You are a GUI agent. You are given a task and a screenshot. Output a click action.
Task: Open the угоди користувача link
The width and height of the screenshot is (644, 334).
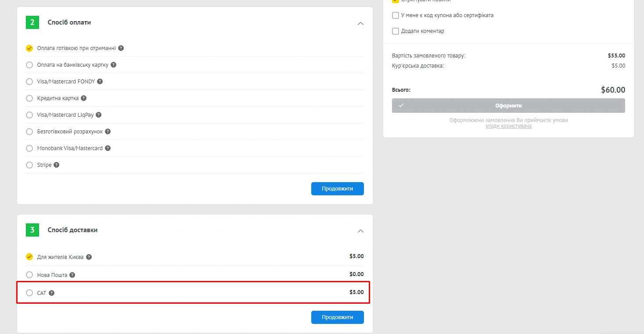pos(508,126)
